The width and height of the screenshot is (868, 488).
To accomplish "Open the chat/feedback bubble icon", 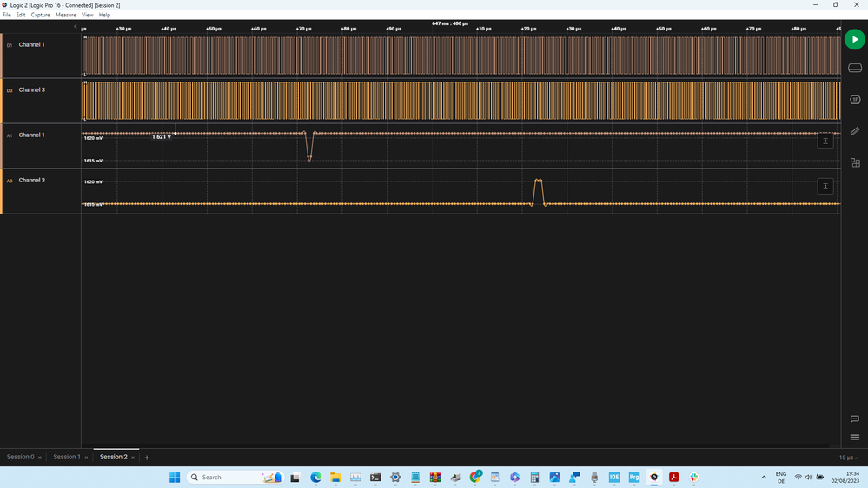I will [x=855, y=419].
